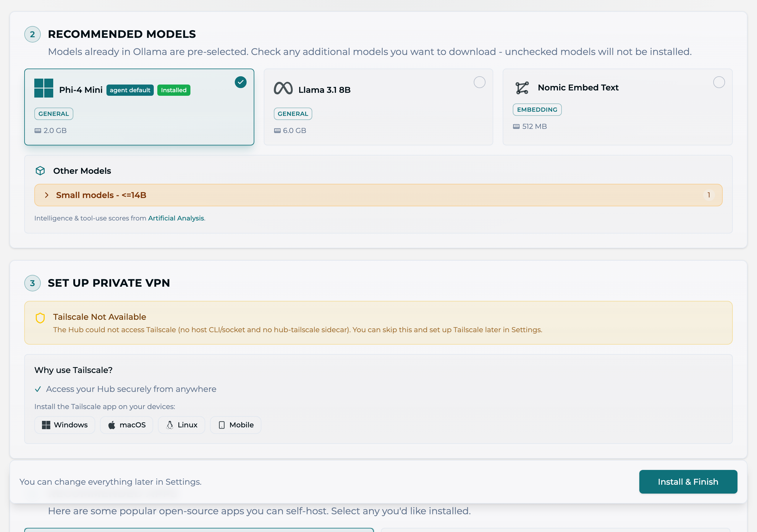Click the Small models - <=14B label

101,195
